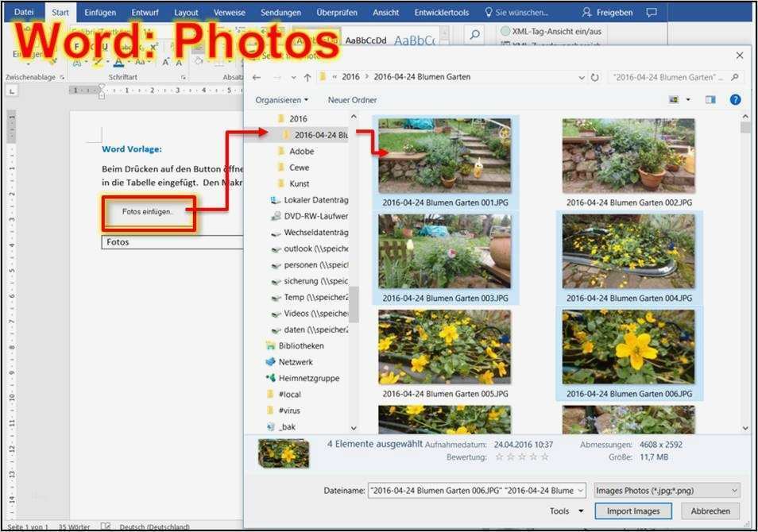Click the lightbulb 'Sie wünschen...' box
758x532 pixels.
tap(516, 12)
